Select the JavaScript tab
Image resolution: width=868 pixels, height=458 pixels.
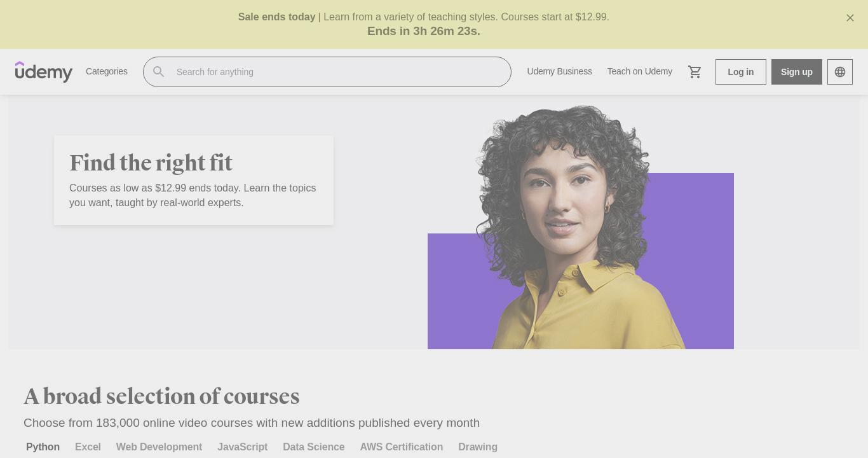click(x=242, y=447)
